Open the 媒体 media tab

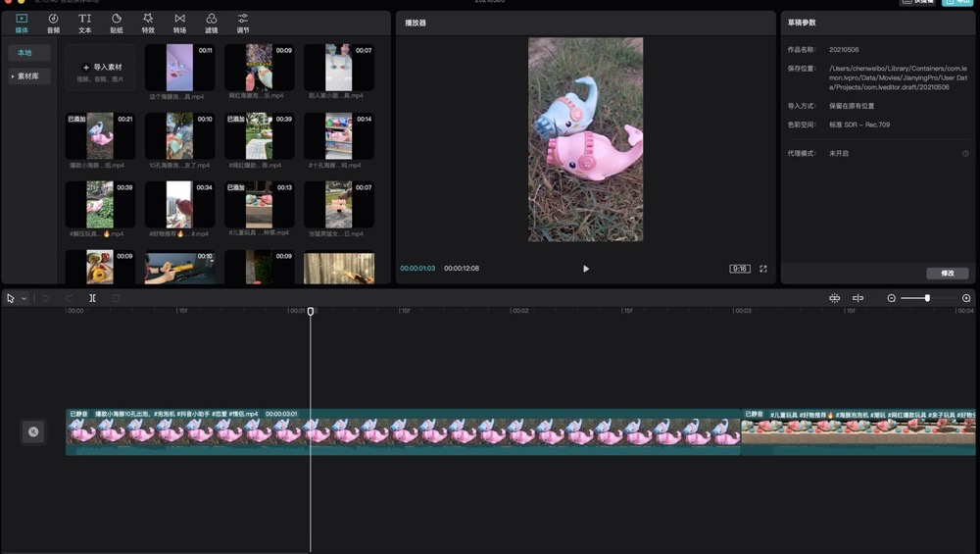(22, 24)
